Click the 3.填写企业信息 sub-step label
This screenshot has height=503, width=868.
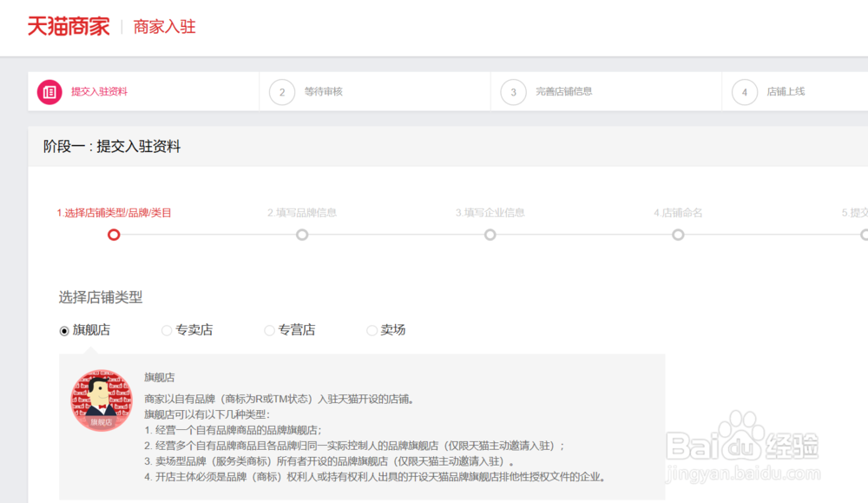490,213
